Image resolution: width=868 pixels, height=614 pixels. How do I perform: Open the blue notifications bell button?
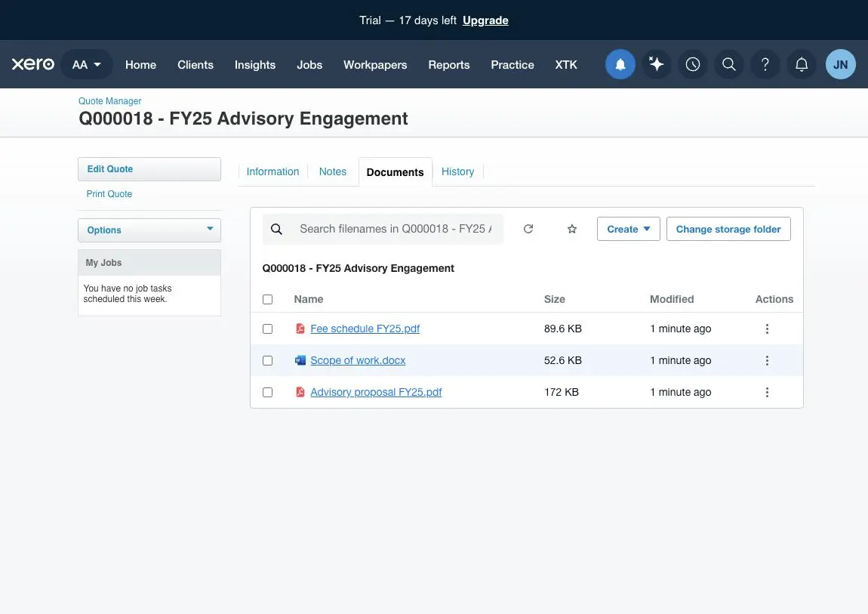tap(620, 64)
